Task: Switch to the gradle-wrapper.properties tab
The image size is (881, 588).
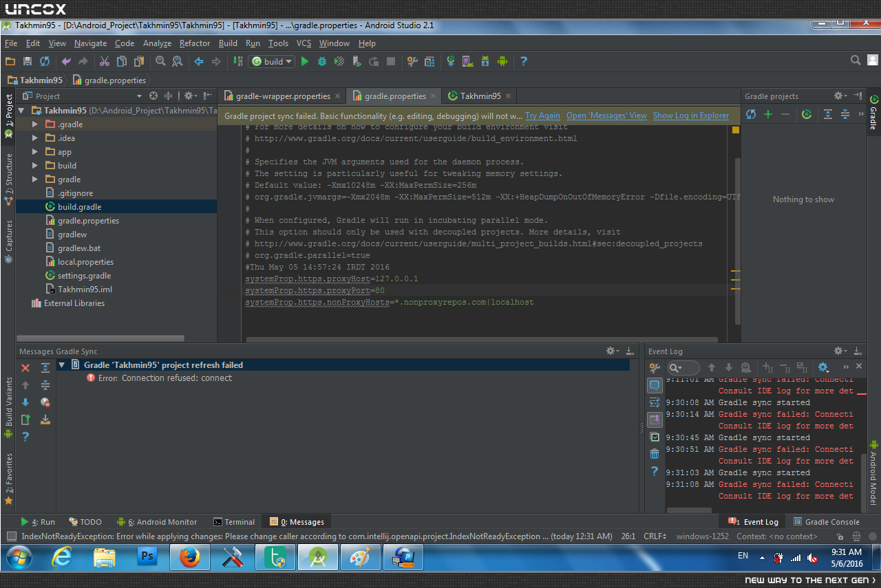Action: [282, 96]
